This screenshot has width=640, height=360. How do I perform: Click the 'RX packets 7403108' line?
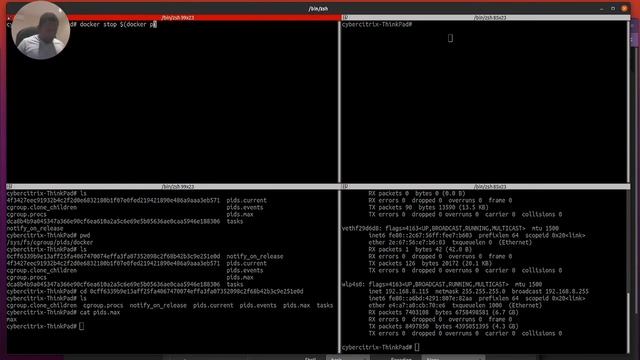pyautogui.click(x=443, y=312)
